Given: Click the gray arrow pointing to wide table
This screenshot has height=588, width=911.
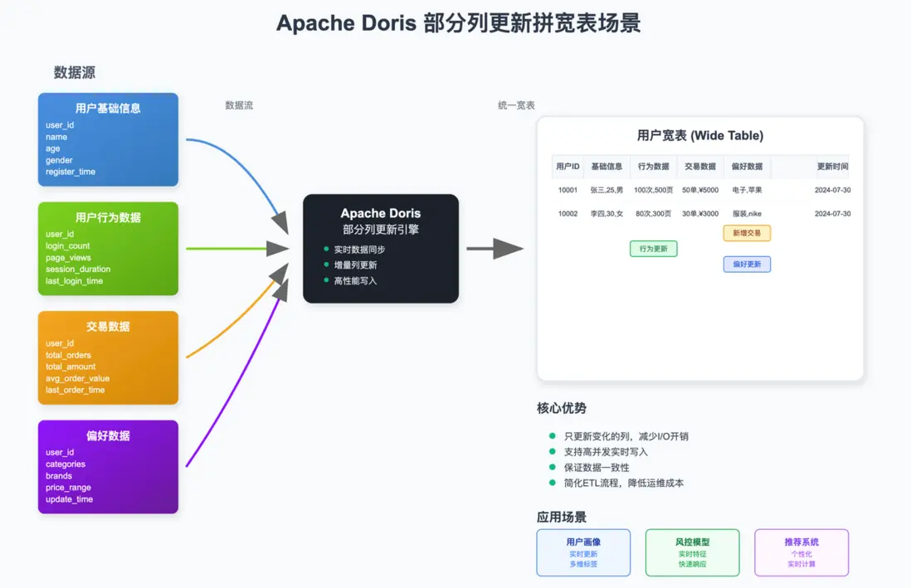Looking at the screenshot, I should click(x=495, y=249).
